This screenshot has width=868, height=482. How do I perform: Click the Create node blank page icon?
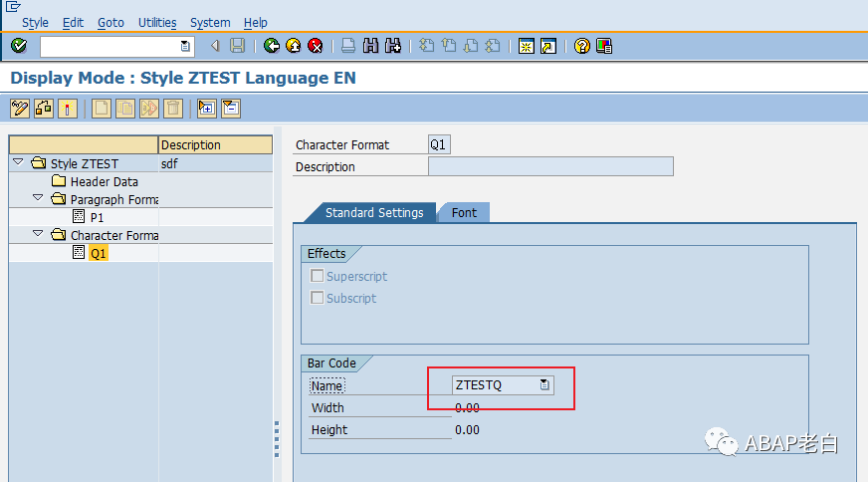(x=102, y=108)
